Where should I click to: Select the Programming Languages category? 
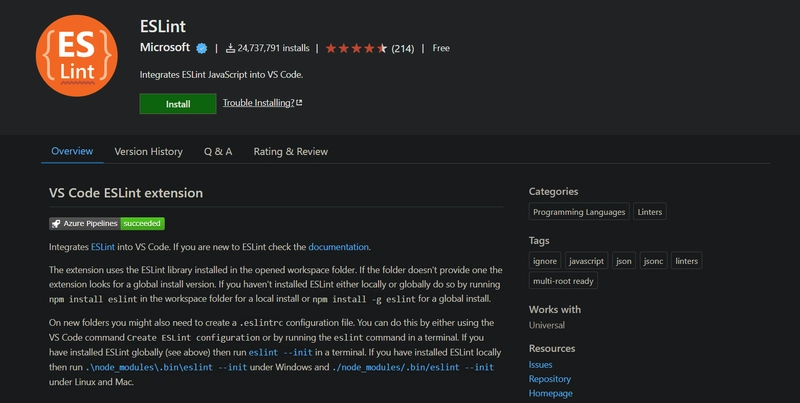coord(579,212)
